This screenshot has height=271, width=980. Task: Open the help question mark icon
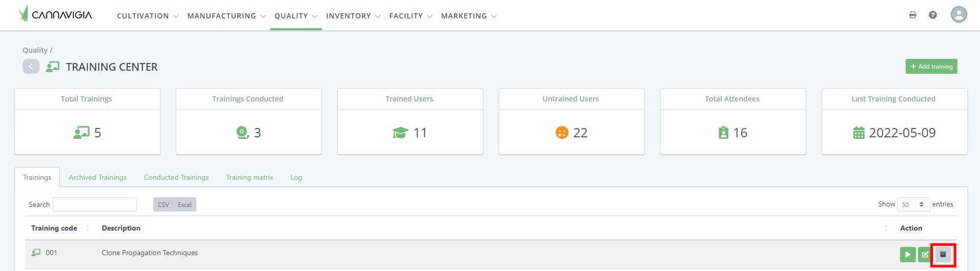(933, 15)
